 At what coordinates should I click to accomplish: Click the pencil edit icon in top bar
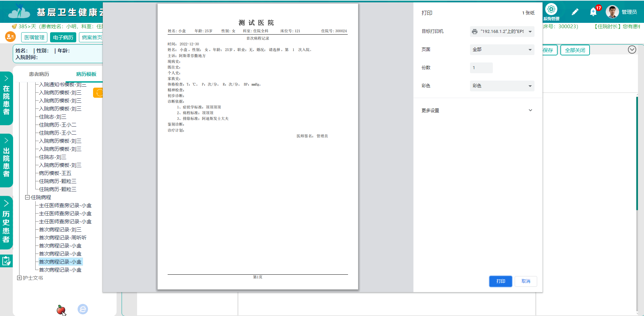coord(575,12)
